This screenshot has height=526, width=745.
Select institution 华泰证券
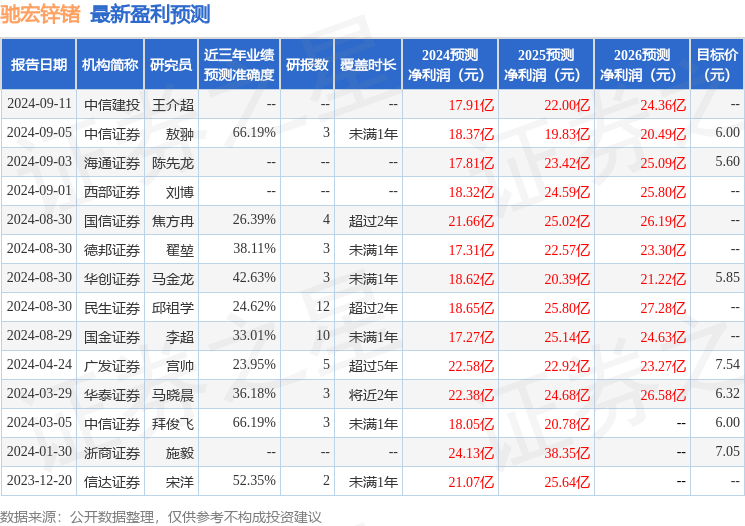point(112,395)
